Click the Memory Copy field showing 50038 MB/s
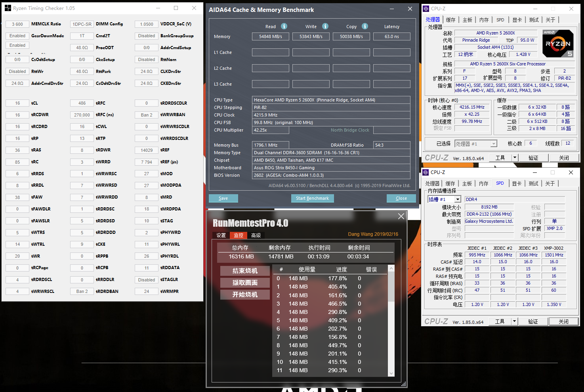584x392 pixels. [x=351, y=36]
